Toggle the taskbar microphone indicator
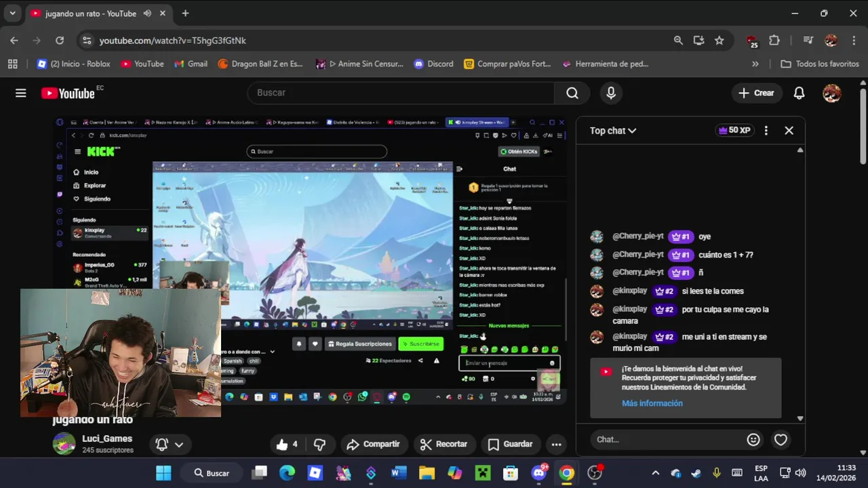Image resolution: width=868 pixels, height=488 pixels. pyautogui.click(x=716, y=473)
